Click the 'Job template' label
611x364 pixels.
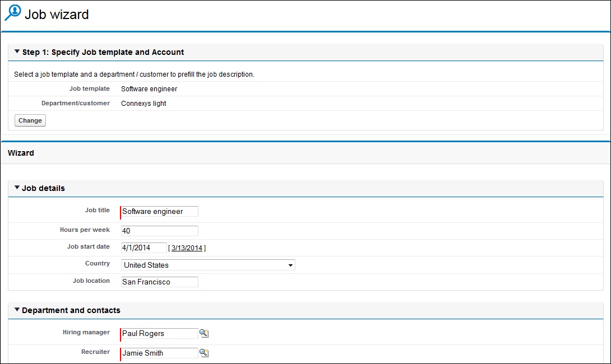pos(90,89)
